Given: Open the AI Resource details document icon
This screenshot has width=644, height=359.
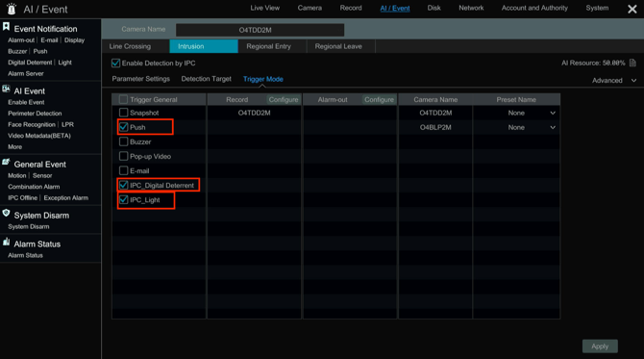Looking at the screenshot, I should click(x=632, y=63).
